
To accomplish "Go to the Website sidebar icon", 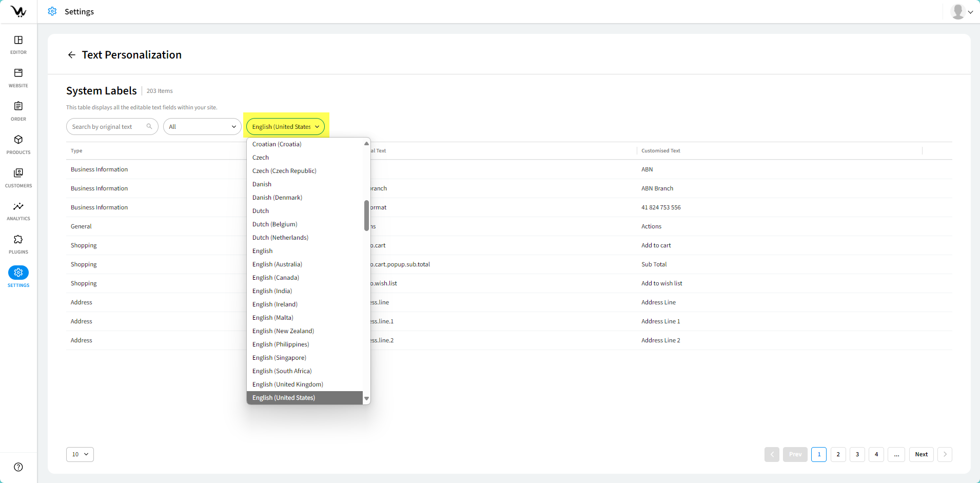I will (18, 77).
